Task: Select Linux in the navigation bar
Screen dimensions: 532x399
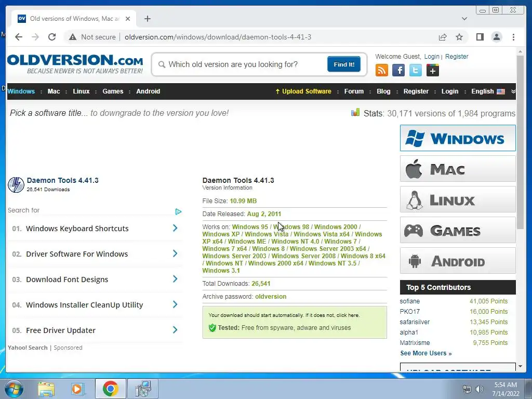Action: click(81, 91)
